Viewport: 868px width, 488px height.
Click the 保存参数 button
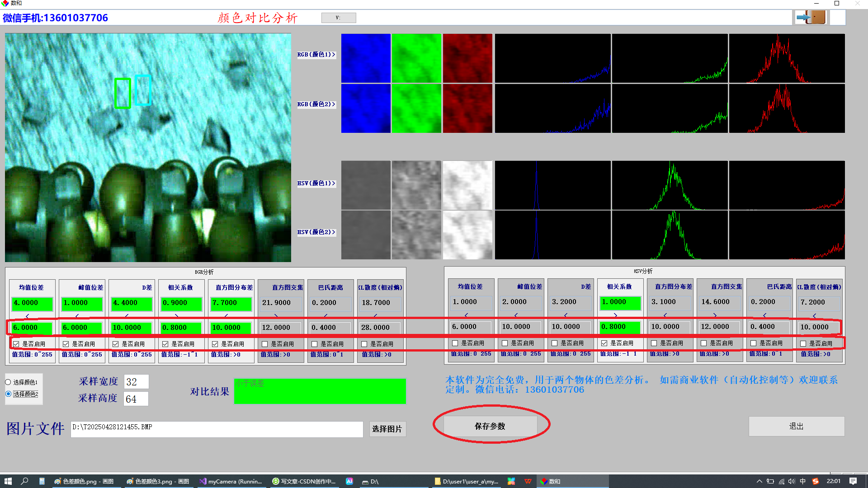pos(490,426)
